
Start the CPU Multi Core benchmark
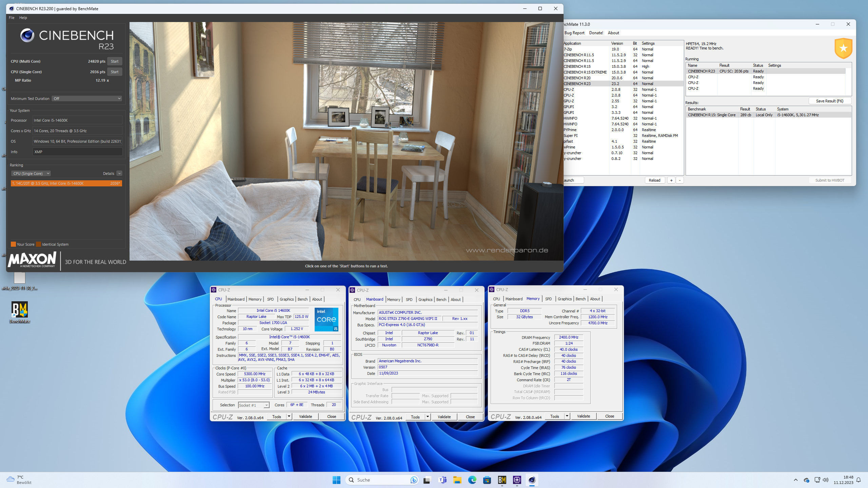[114, 61]
